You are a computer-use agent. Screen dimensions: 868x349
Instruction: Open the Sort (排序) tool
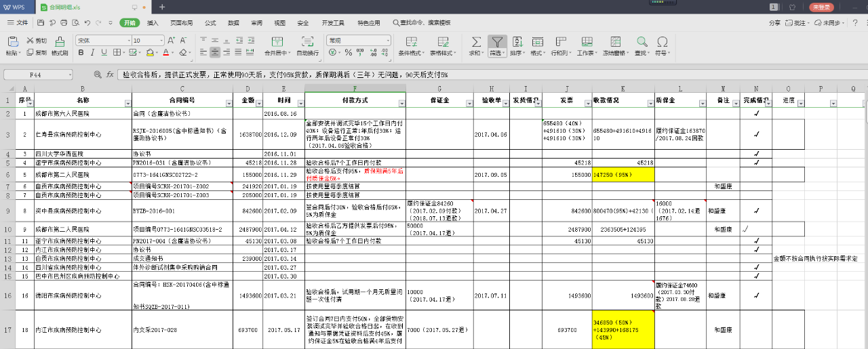[517, 41]
